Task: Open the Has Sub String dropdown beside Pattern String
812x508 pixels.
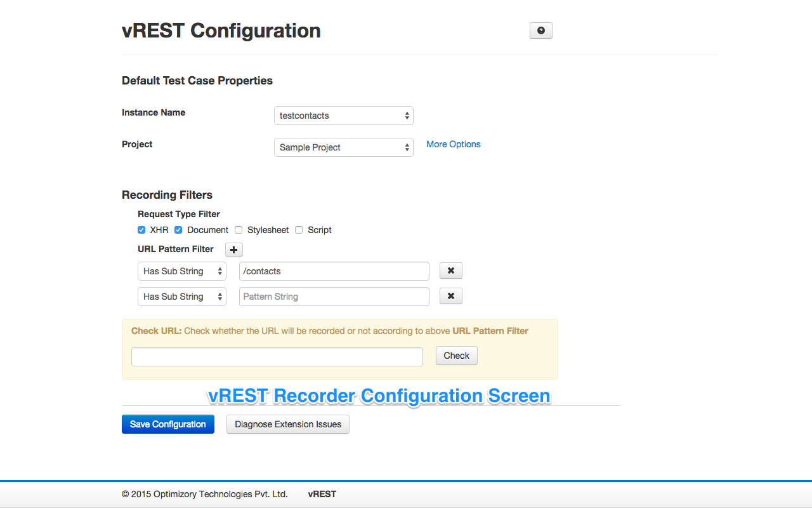Action: pyautogui.click(x=182, y=297)
